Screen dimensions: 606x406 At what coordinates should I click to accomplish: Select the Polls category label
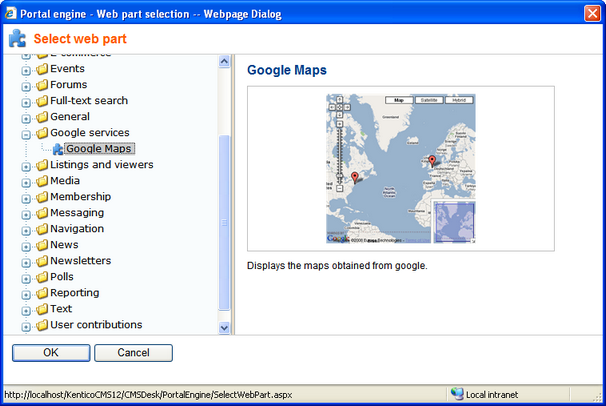tap(62, 277)
